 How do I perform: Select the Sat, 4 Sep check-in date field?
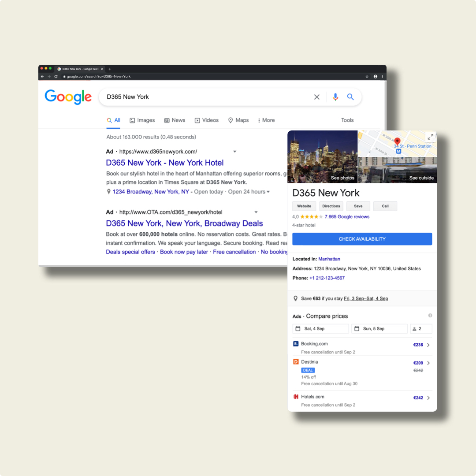[320, 329]
